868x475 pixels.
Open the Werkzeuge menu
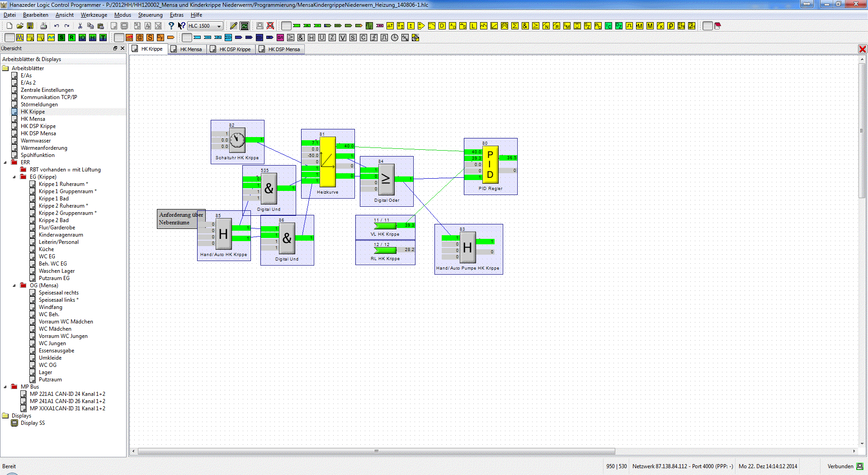94,15
